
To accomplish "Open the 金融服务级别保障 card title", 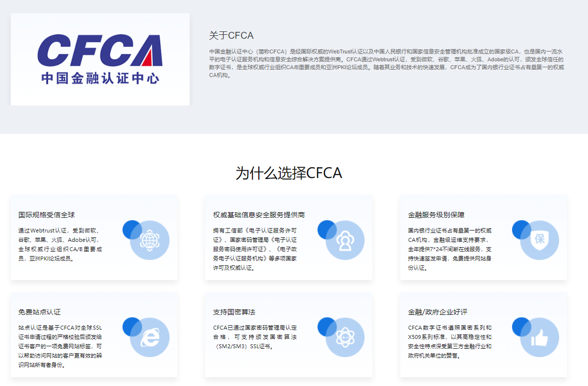I will (435, 214).
